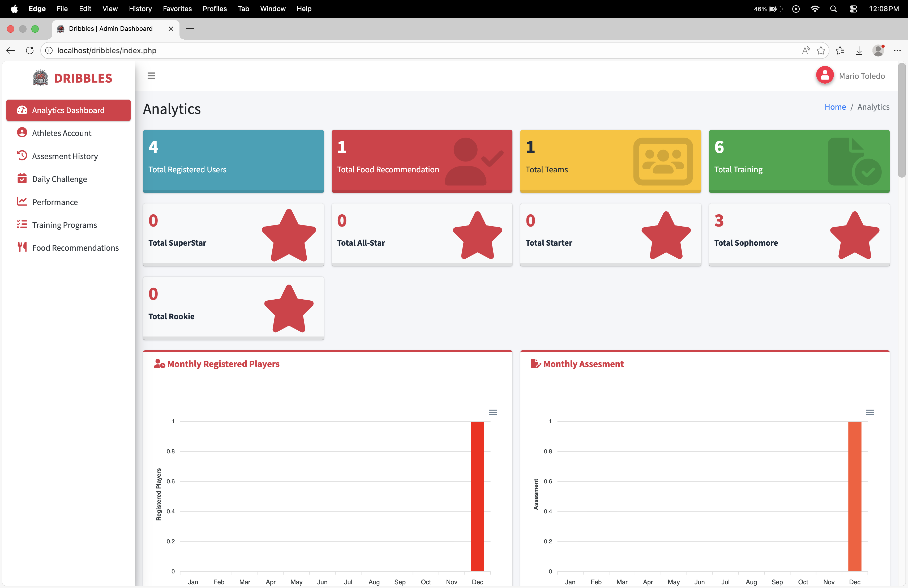Click Food Recommendations utensils icon
The height and width of the screenshot is (588, 908).
tap(22, 247)
